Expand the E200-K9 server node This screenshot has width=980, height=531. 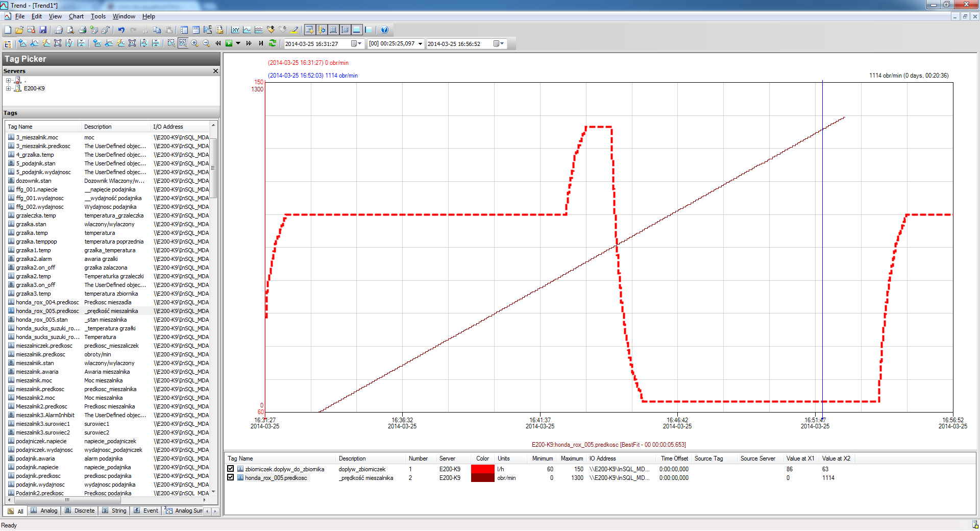click(x=8, y=88)
